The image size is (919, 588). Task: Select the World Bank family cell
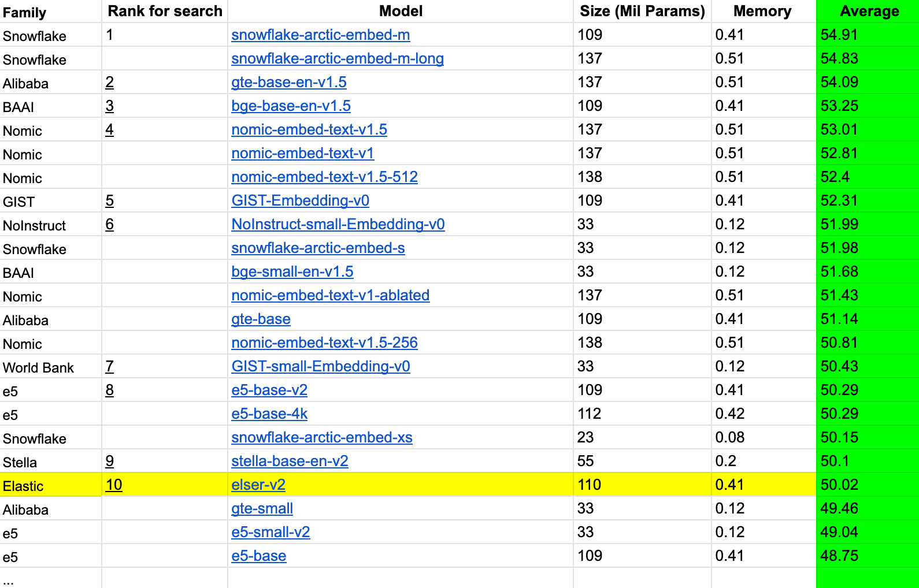tap(51, 367)
